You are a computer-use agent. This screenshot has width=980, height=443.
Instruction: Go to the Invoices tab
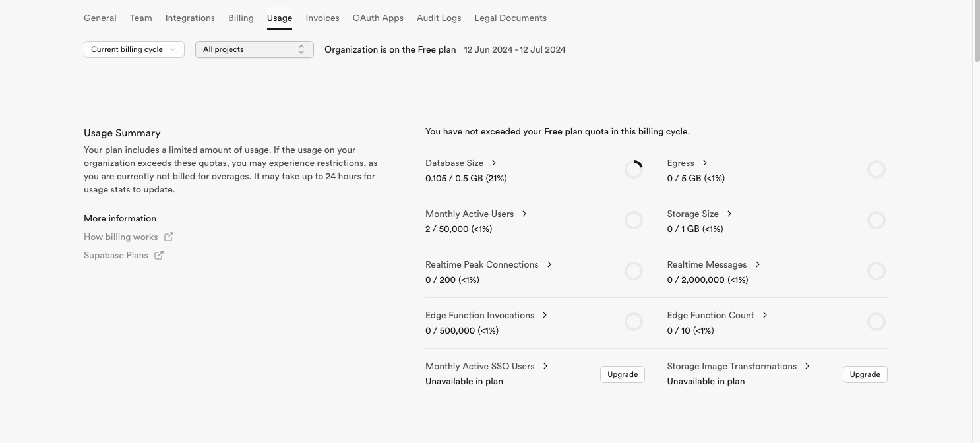pos(322,18)
